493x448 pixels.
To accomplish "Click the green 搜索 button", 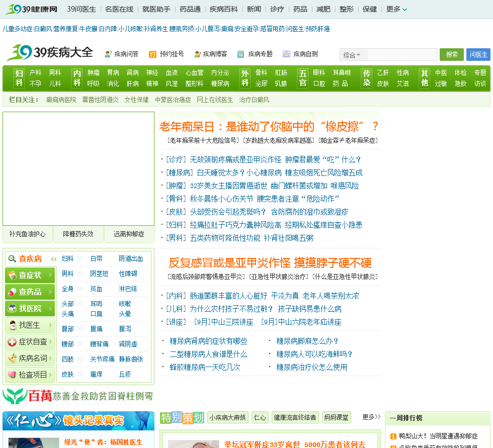I will 452,54.
